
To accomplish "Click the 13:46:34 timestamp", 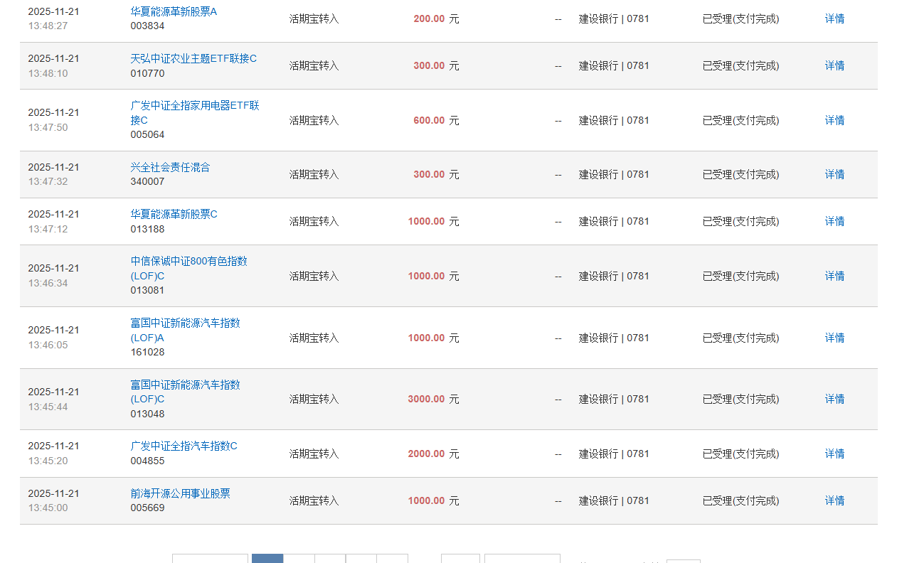I will [48, 283].
